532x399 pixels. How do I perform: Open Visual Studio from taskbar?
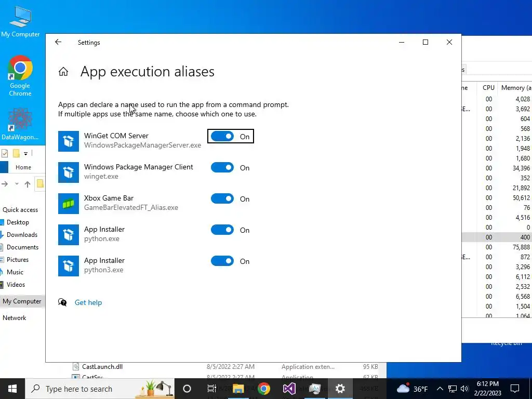click(289, 389)
